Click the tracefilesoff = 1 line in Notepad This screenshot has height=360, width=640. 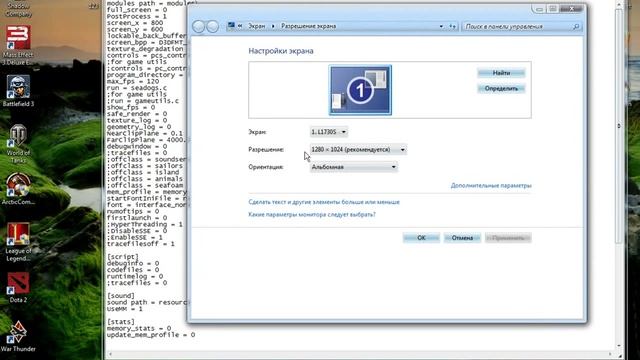point(140,244)
